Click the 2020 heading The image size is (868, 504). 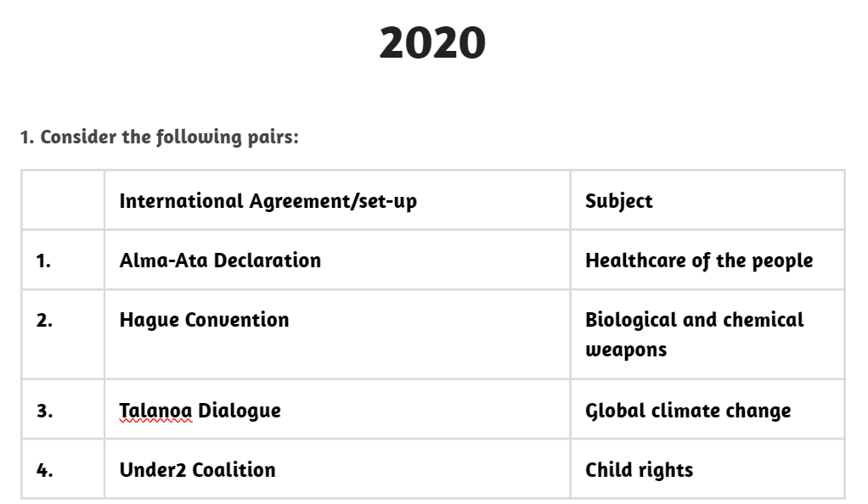[x=432, y=42]
